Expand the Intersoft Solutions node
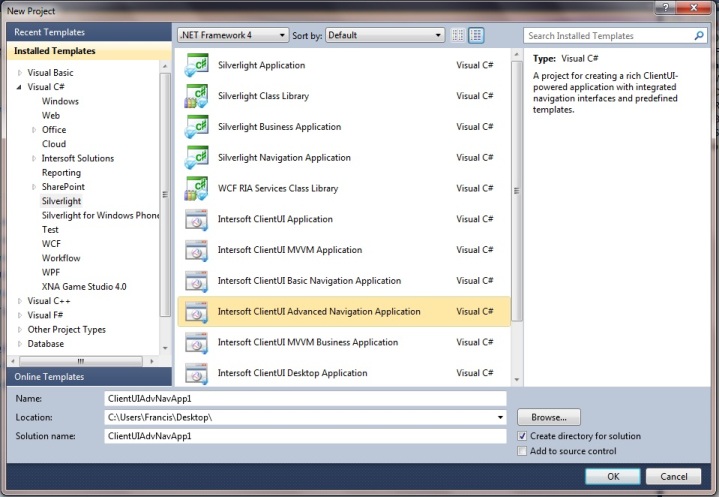719x497 pixels. click(34, 158)
